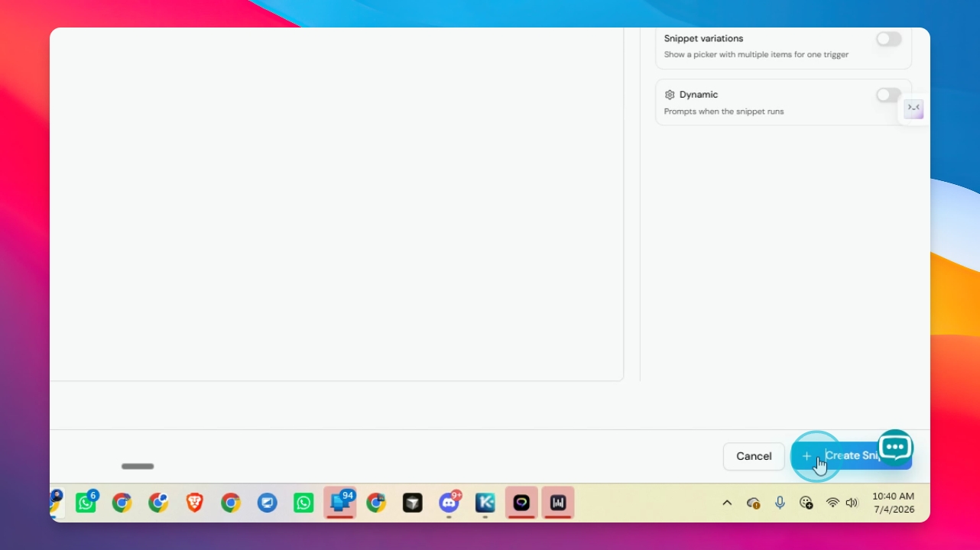Open the WhatsApp taskbar icon without a badge
Viewport: 980px width, 550px height.
point(303,503)
